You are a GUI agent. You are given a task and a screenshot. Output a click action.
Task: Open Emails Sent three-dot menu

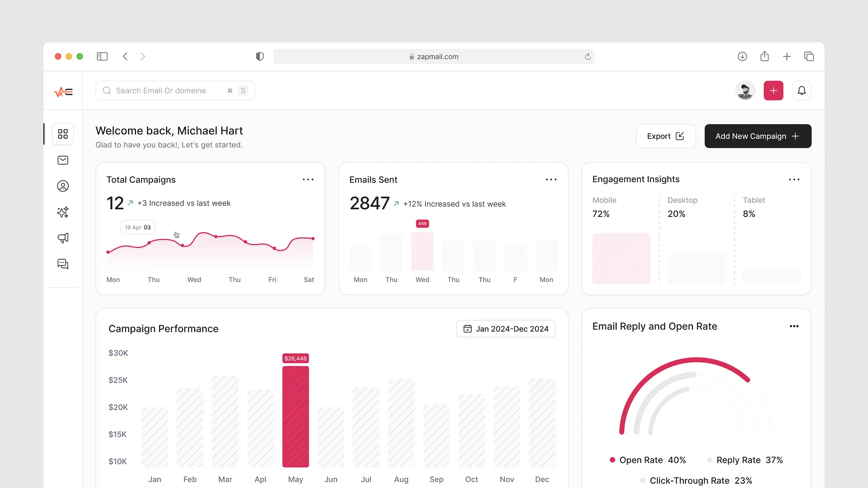coord(551,180)
